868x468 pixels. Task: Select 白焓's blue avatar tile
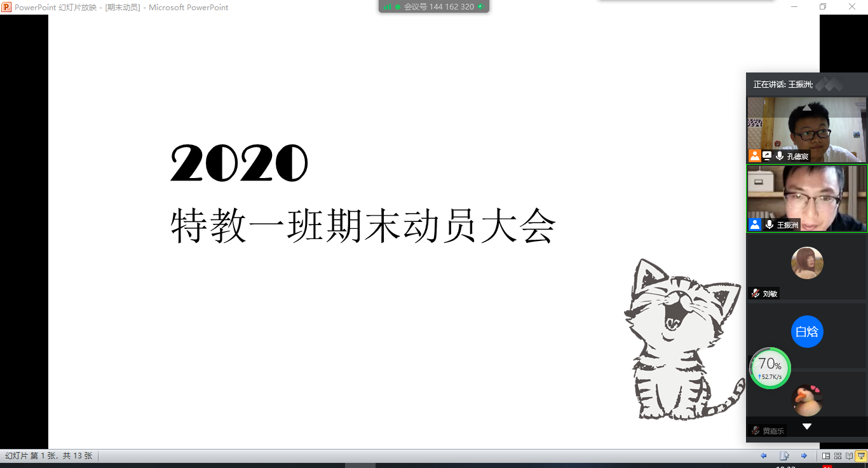807,332
